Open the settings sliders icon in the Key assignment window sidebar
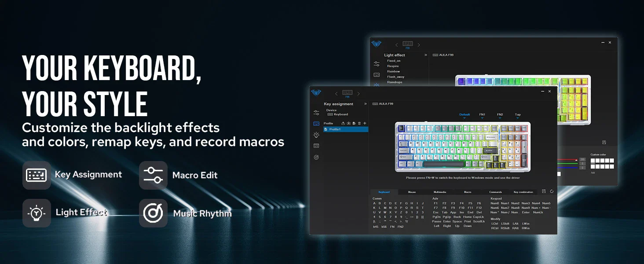 [x=316, y=113]
